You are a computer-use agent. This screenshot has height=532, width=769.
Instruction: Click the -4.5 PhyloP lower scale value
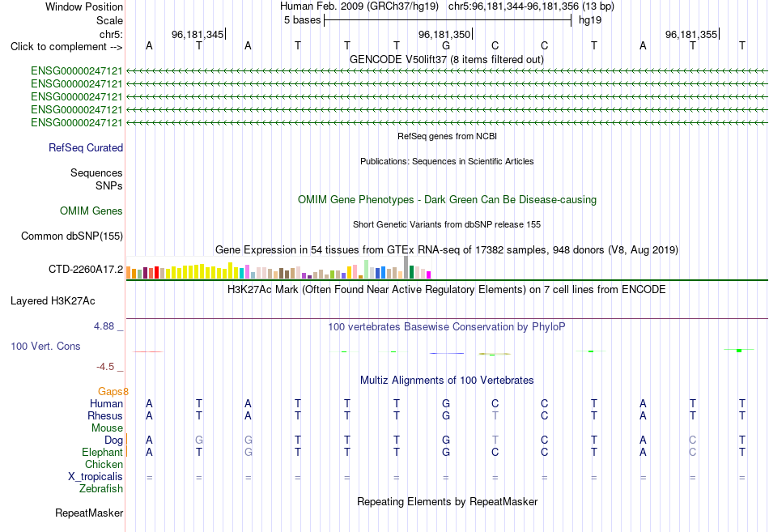105,367
